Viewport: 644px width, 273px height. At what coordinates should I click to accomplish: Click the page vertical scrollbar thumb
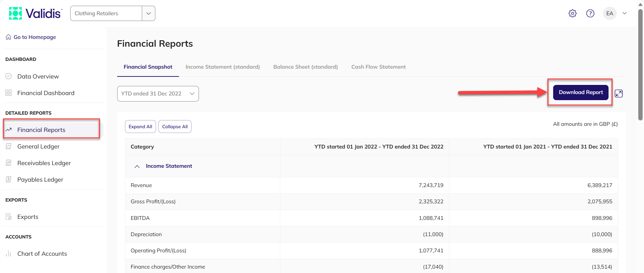click(640, 64)
